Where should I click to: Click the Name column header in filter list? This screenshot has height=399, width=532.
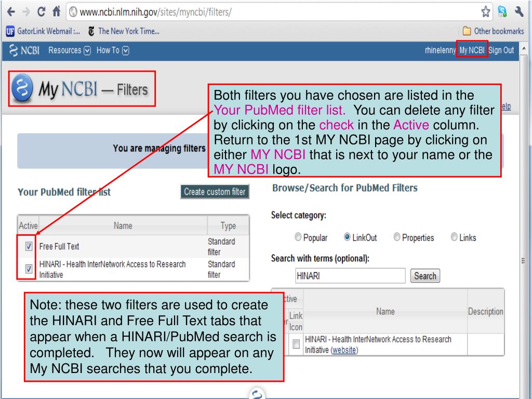[123, 225]
